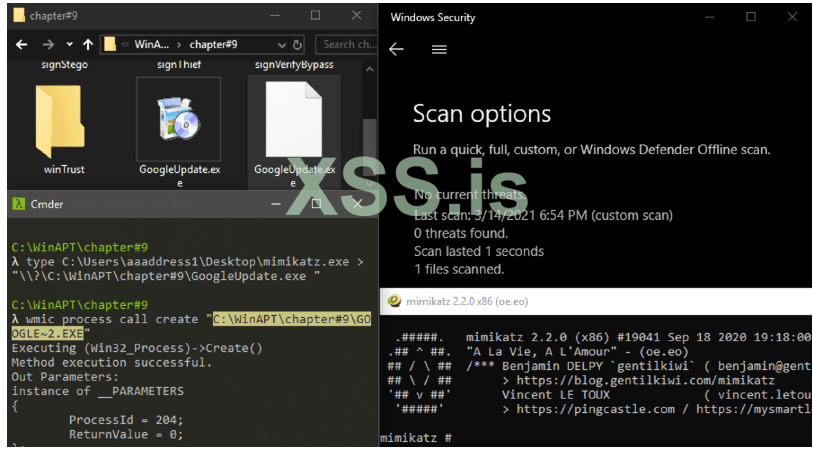Click 'Method execution successful.' in Cmder
Viewport: 813px width, 451px height.
pyautogui.click(x=112, y=362)
